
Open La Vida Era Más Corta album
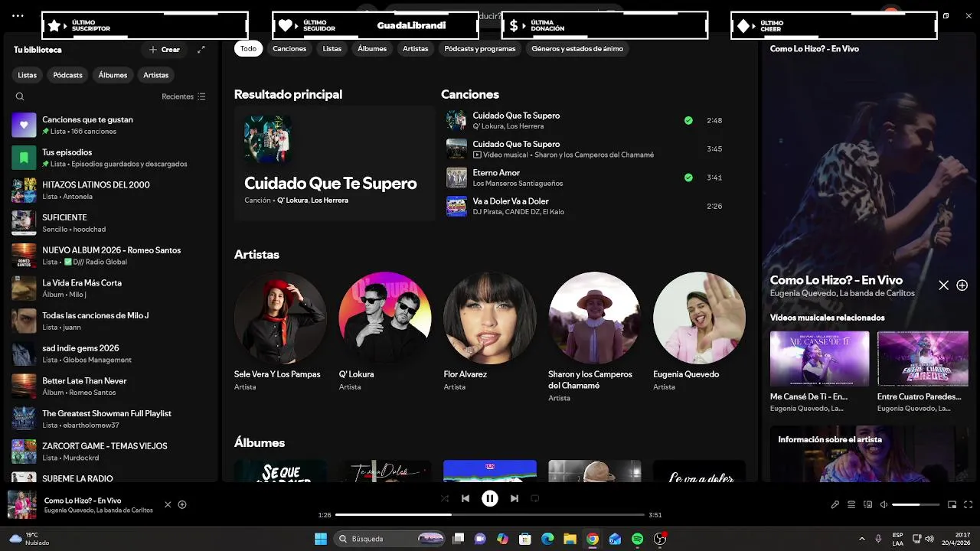111,288
